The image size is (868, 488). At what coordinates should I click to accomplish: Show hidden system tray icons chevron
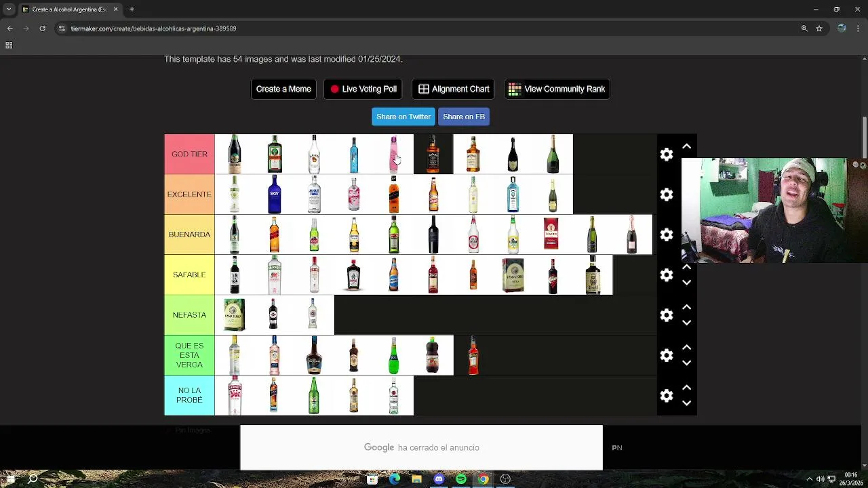(809, 479)
